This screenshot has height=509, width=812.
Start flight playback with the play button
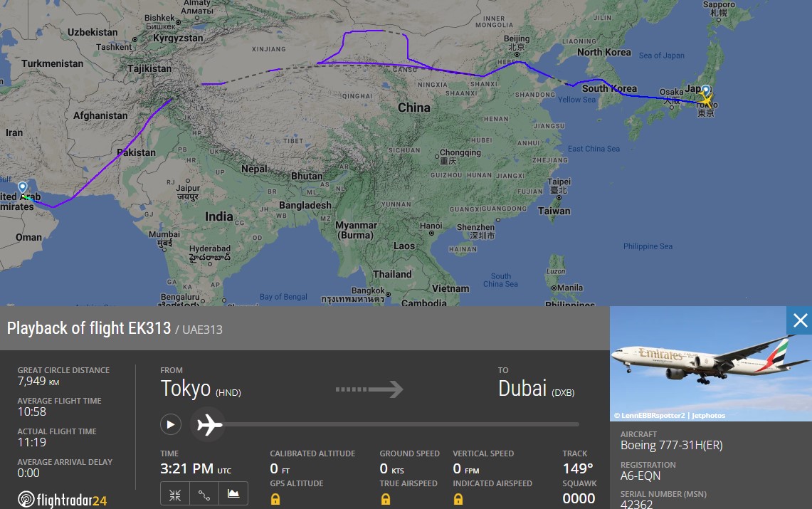point(170,424)
